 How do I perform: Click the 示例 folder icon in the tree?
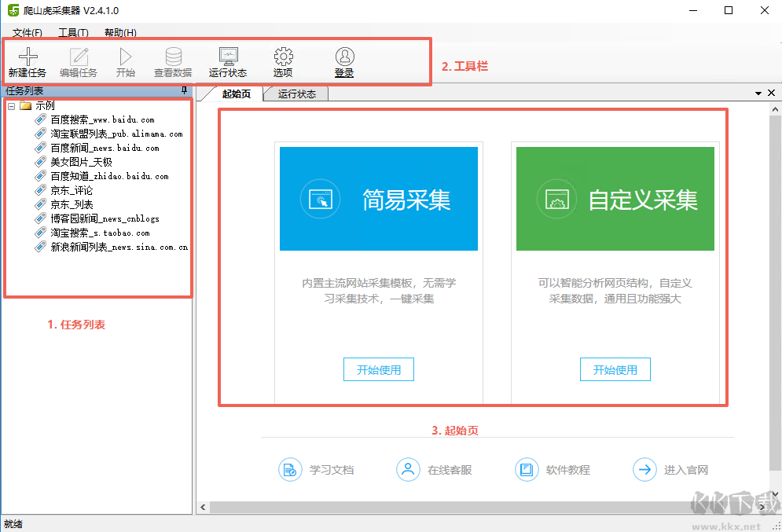point(25,106)
